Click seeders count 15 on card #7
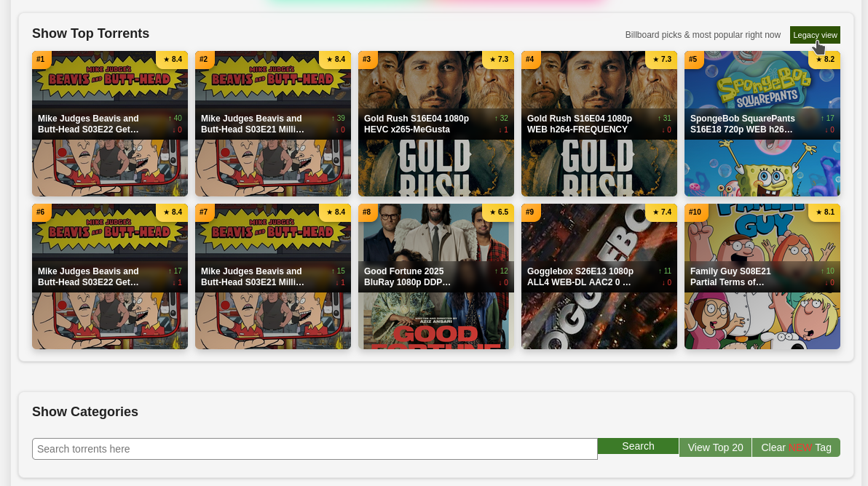868x486 pixels. coord(338,271)
